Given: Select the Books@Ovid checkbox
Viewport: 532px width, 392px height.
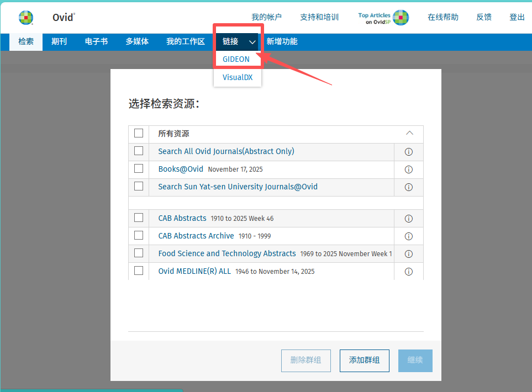Looking at the screenshot, I should [x=139, y=168].
